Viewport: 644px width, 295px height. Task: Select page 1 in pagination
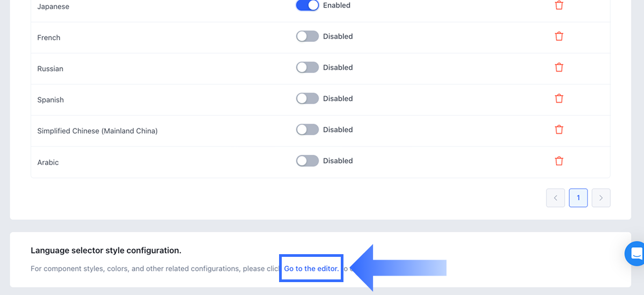pos(578,198)
